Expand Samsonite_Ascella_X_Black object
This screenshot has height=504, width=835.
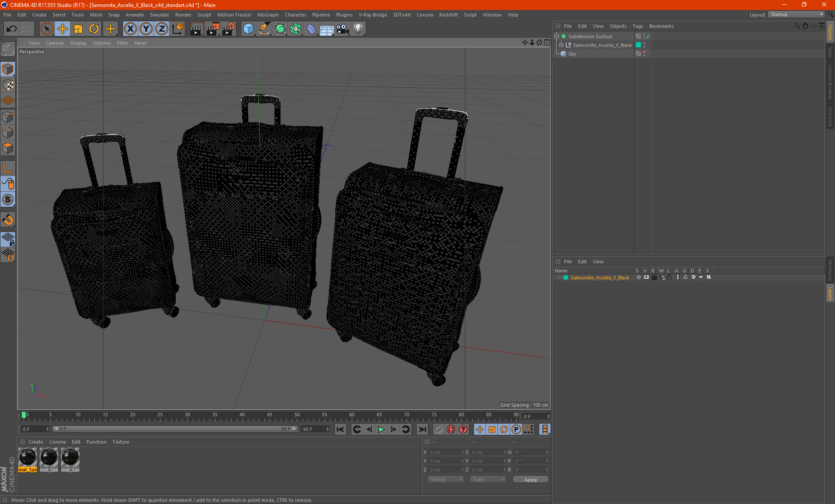[561, 45]
